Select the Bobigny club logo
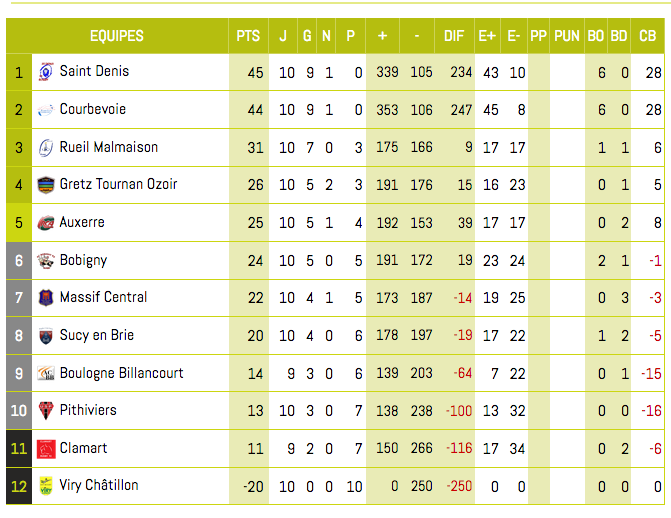The width and height of the screenshot is (671, 518). coord(46,260)
